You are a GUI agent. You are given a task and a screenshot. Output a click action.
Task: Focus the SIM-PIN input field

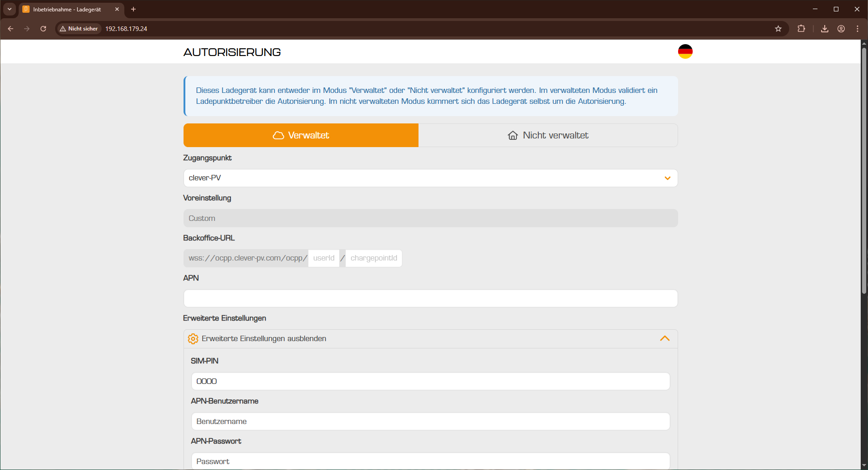430,381
